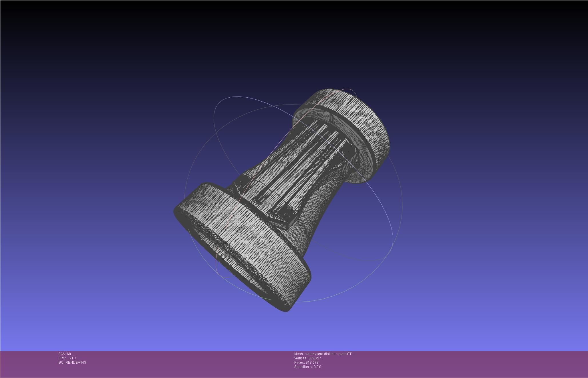This screenshot has height=378, width=588.
Task: Click the dark inner opening of bottom flange
Action: point(229,259)
